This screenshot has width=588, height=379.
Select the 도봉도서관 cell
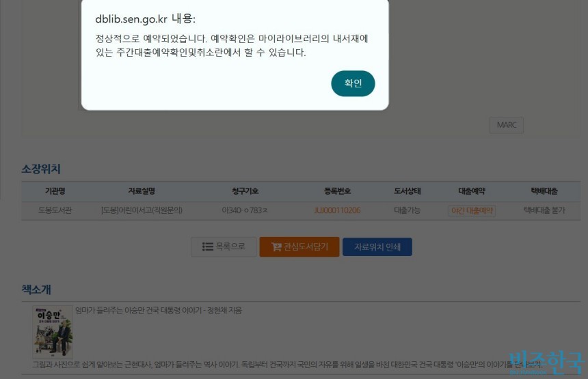point(55,210)
